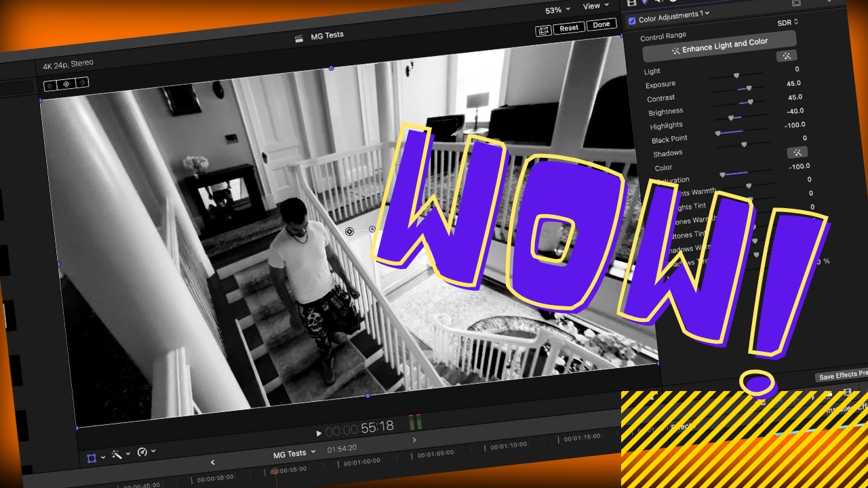868x488 pixels.
Task: Click the transform icon beside Reset
Action: (x=542, y=30)
